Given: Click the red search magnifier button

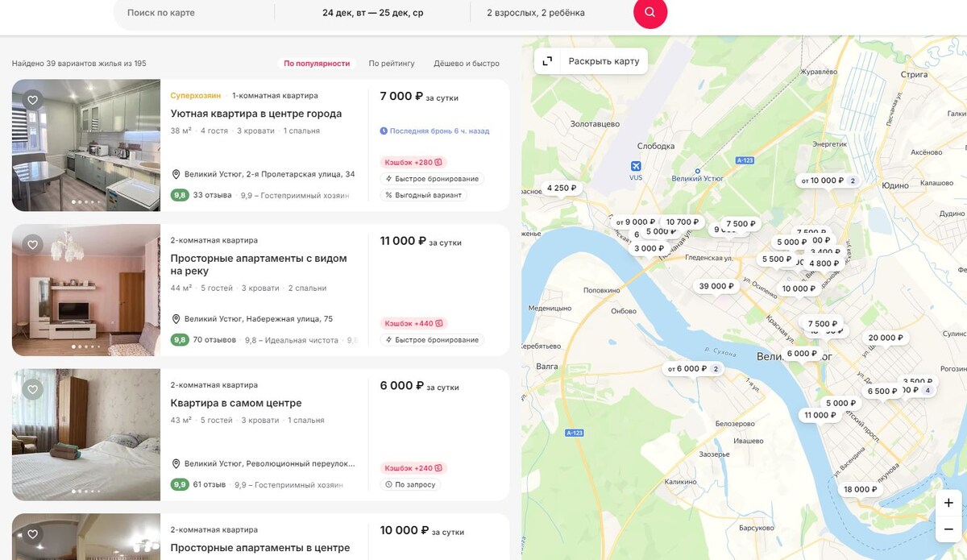Looking at the screenshot, I should pyautogui.click(x=650, y=13).
